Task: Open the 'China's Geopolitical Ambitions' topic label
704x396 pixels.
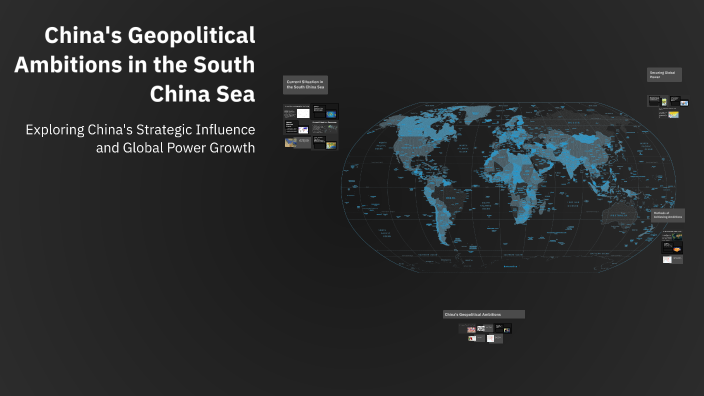Action: click(484, 314)
